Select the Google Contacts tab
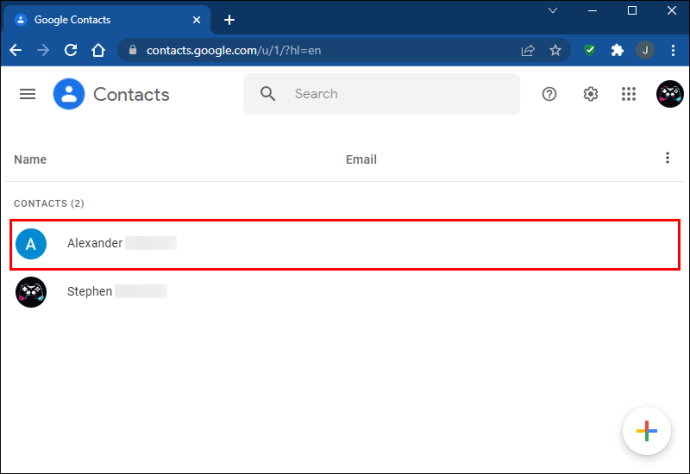Screen dimensions: 690x474 click(106, 20)
